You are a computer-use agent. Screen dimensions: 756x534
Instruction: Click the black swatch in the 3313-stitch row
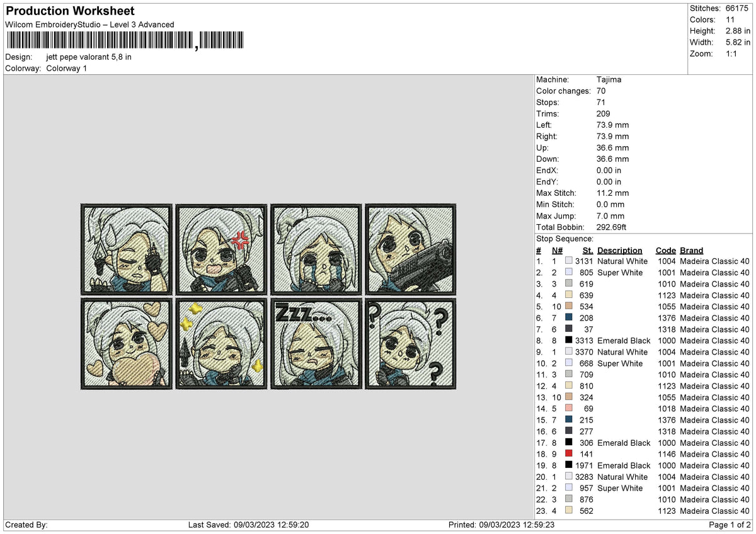tap(569, 341)
